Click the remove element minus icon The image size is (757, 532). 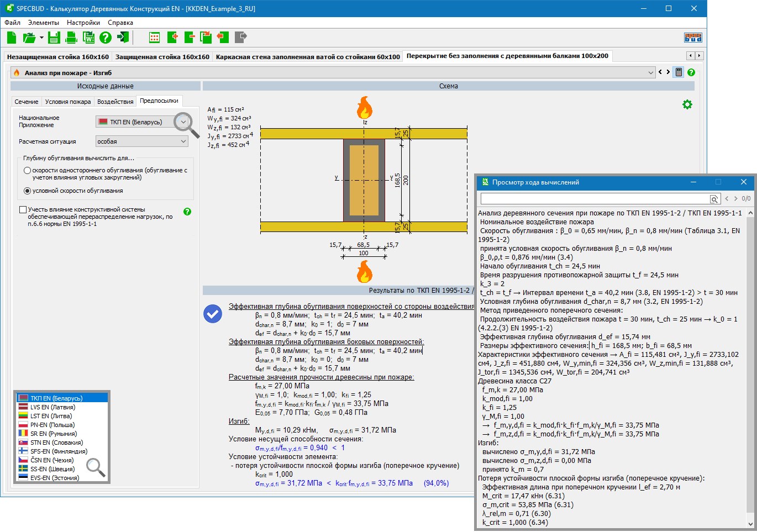(x=190, y=38)
